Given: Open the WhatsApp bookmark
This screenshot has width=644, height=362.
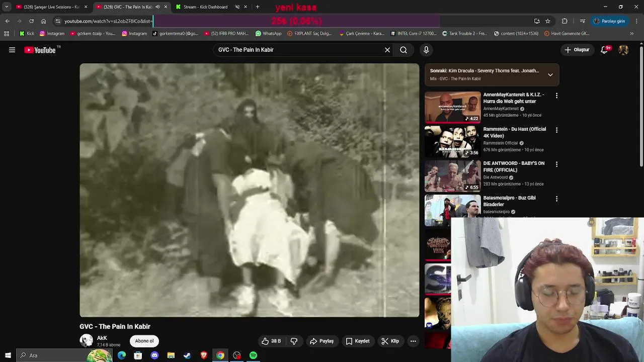Looking at the screenshot, I should (268, 34).
